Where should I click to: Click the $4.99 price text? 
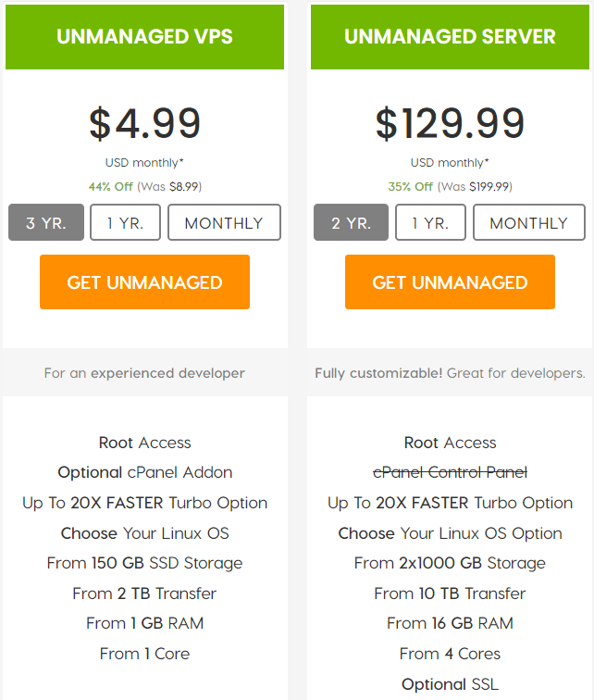coord(144,124)
